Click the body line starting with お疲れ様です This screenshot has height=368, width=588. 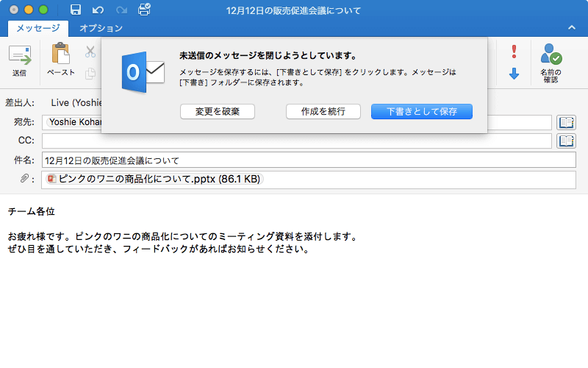(182, 236)
